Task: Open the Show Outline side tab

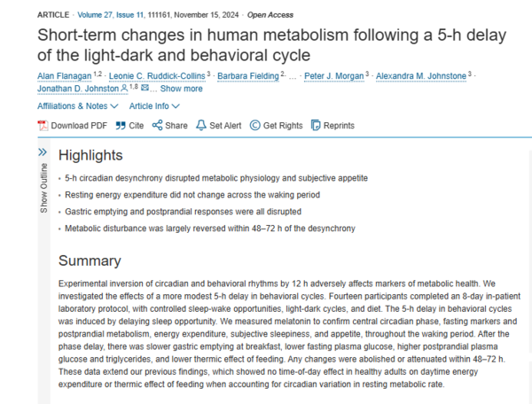Action: click(43, 188)
